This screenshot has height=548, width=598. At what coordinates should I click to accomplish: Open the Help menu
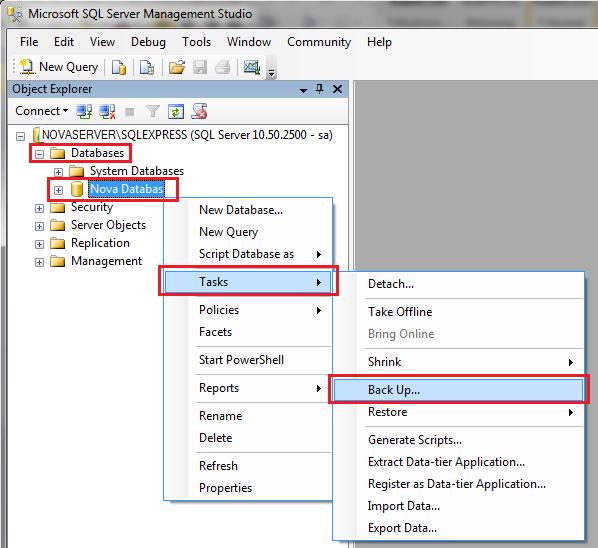click(x=379, y=42)
